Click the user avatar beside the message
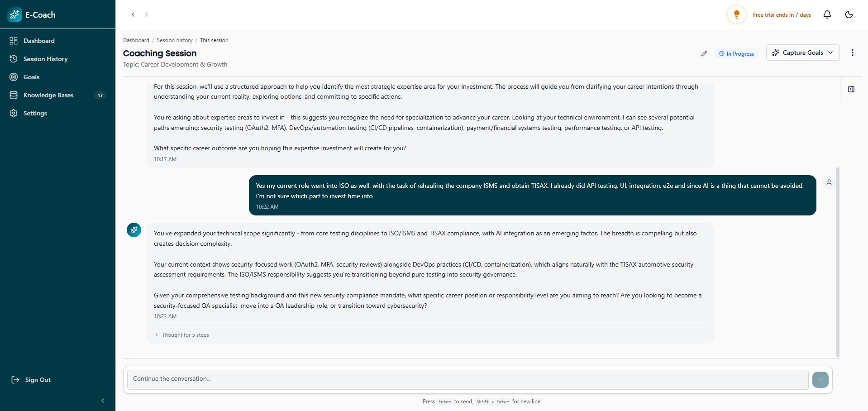The image size is (868, 411). tap(829, 182)
